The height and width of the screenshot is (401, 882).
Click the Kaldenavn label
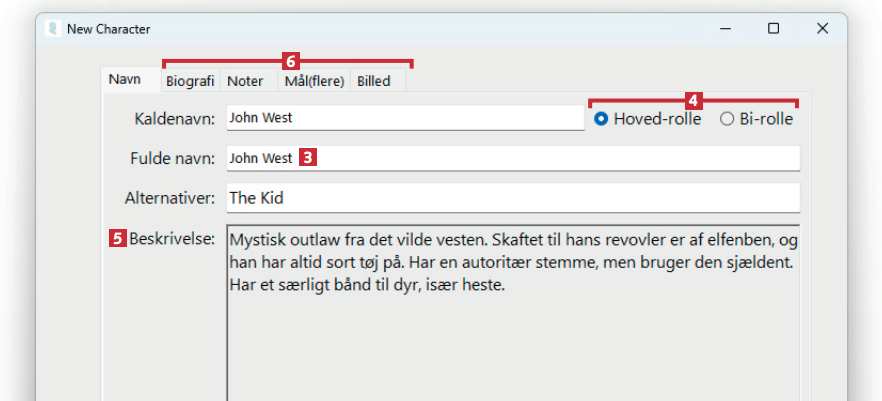tap(175, 119)
